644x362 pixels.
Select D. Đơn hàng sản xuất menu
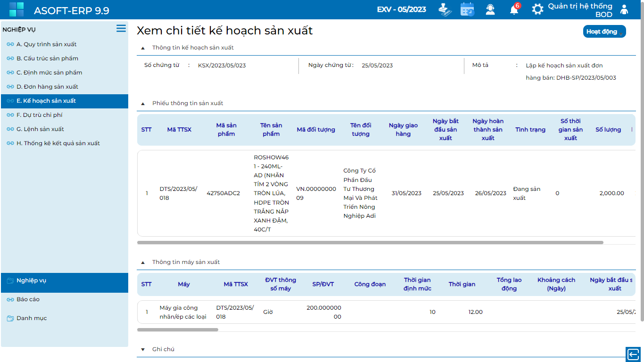coord(47,87)
